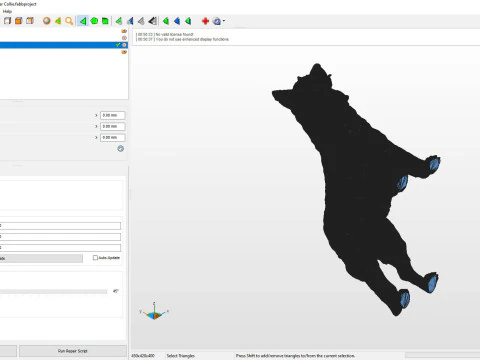This screenshot has height=360, width=480.
Task: Click the arrow next to third 0.00 mm field
Action: [x=96, y=137]
